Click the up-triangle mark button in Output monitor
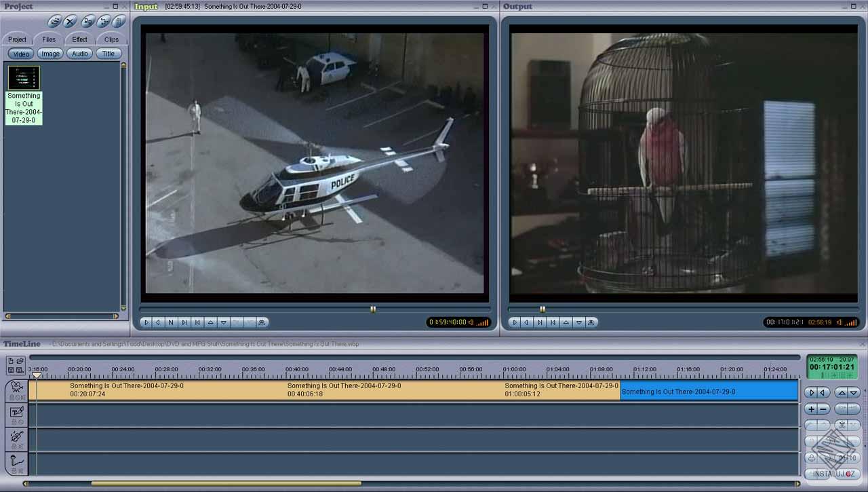Screen dimensions: 868x492 [566, 322]
